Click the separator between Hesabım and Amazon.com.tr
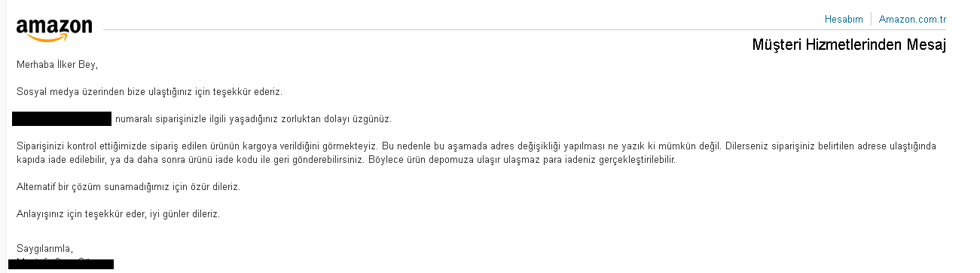980x273 pixels. click(871, 19)
